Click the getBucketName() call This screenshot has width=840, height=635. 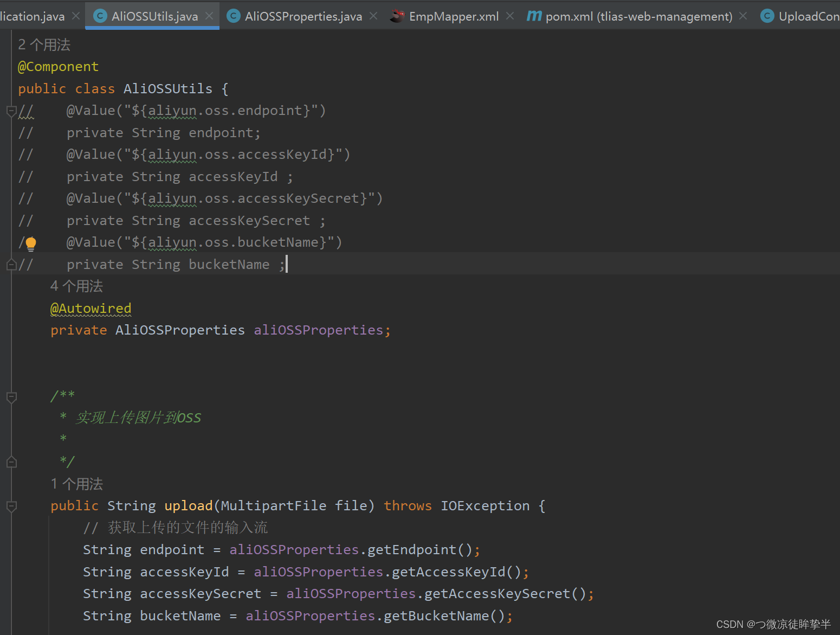(x=444, y=616)
